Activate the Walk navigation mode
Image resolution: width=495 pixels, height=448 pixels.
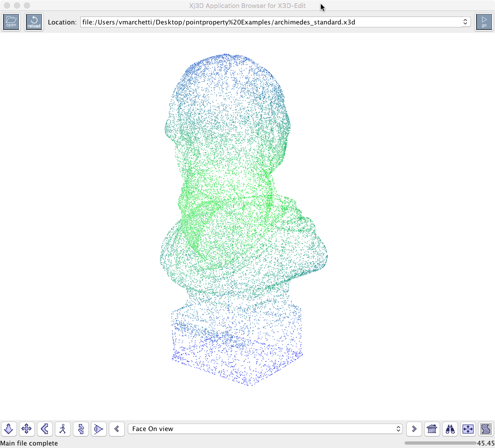click(63, 429)
